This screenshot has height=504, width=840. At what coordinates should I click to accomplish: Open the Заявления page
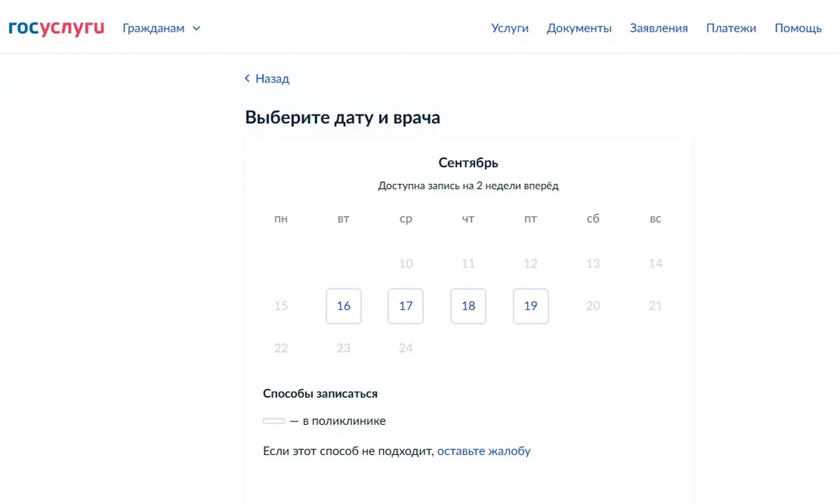659,28
